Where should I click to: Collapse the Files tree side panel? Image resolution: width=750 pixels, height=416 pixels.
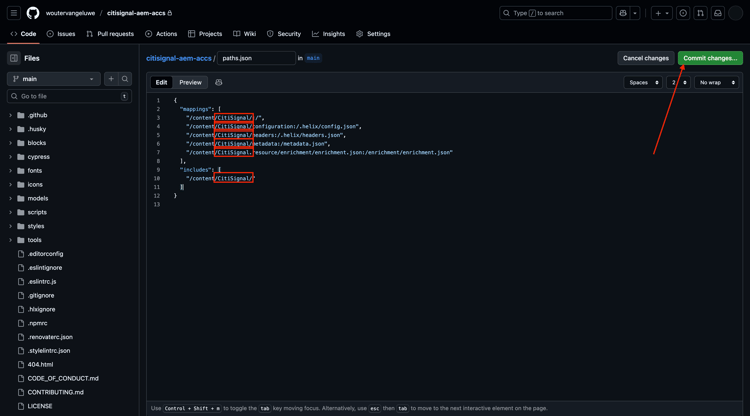point(14,58)
